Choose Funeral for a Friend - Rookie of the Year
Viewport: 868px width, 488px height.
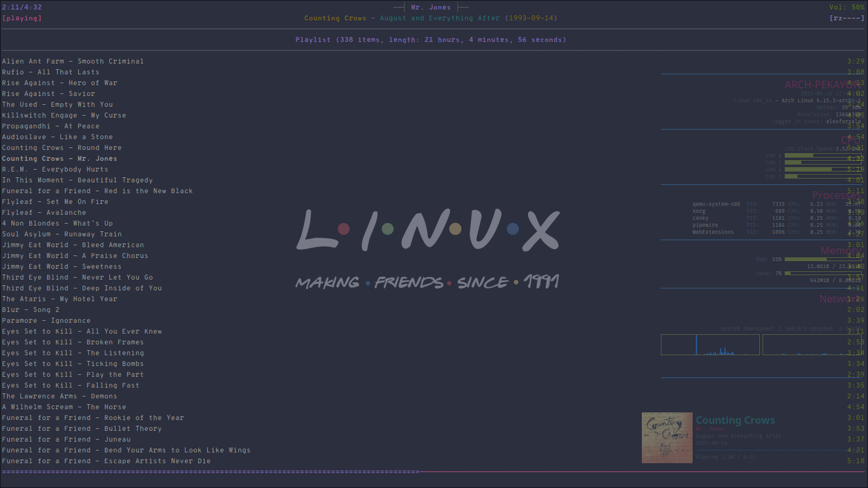[93, 418]
